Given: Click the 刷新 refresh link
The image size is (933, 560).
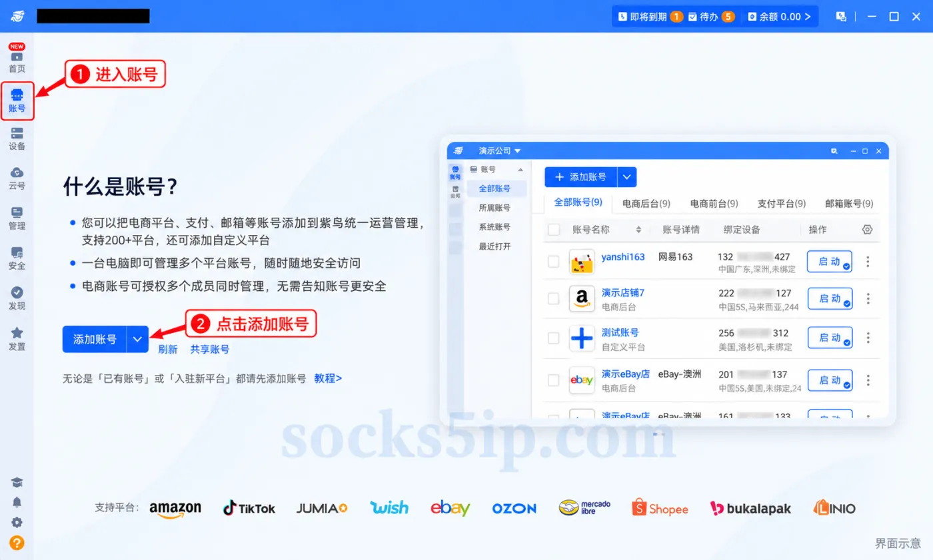Looking at the screenshot, I should 168,349.
